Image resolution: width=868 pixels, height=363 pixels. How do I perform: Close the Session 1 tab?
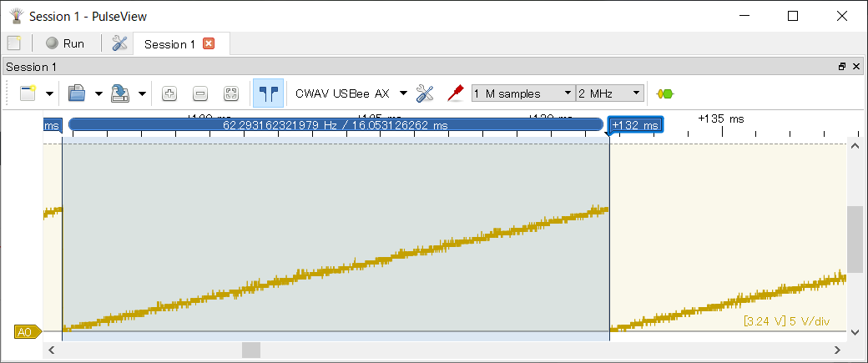point(209,44)
